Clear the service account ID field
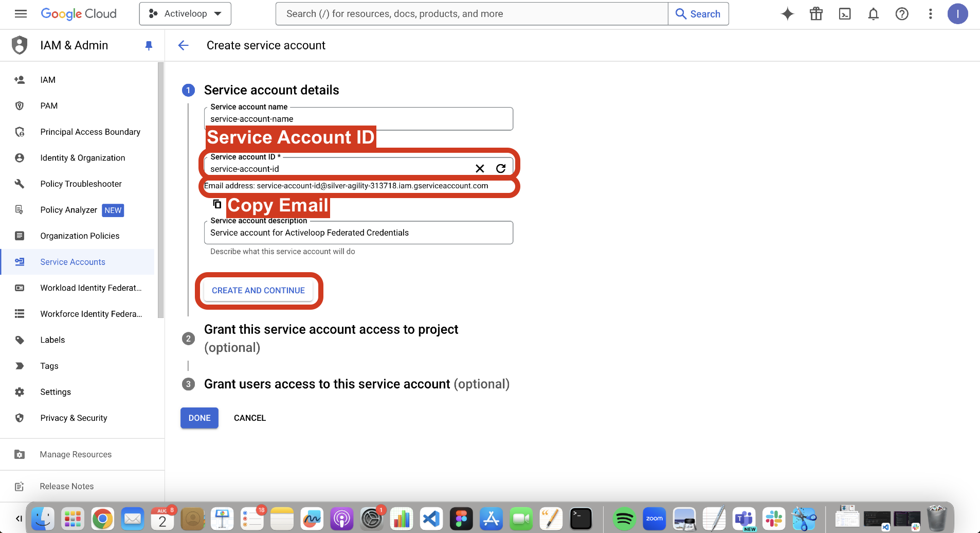This screenshot has width=980, height=533. pyautogui.click(x=480, y=168)
